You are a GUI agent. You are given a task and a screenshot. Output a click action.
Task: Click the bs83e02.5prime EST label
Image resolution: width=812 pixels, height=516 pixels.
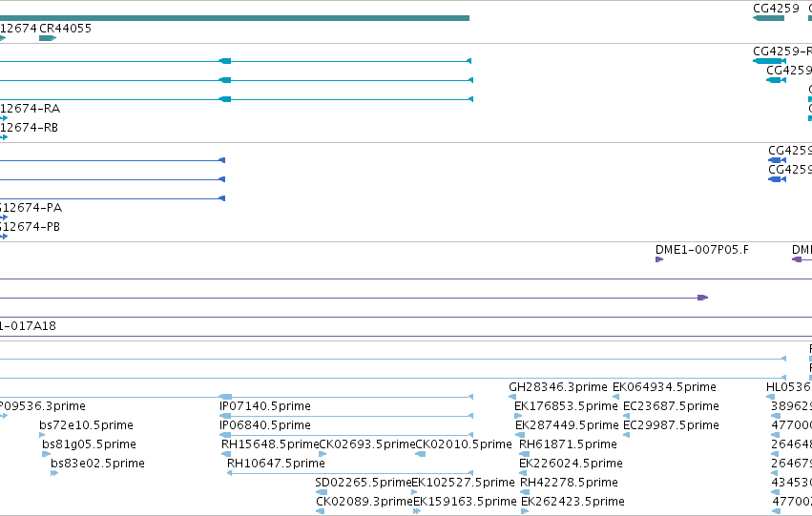pyautogui.click(x=97, y=464)
